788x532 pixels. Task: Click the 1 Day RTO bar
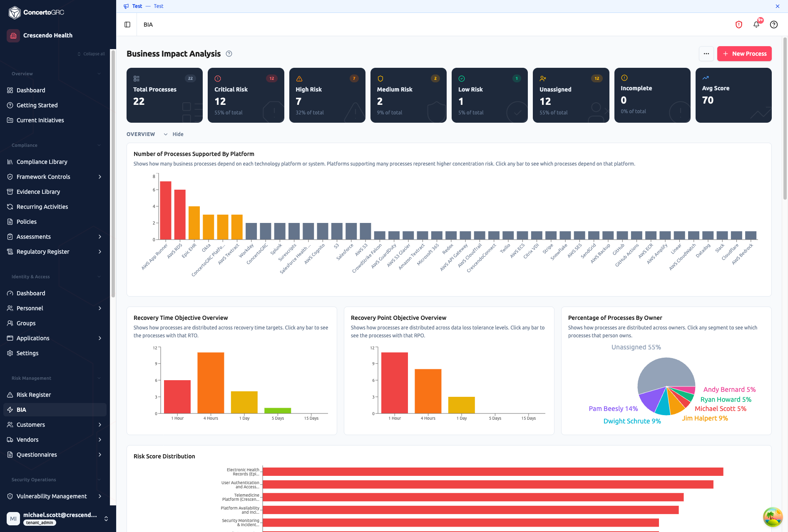pyautogui.click(x=244, y=402)
